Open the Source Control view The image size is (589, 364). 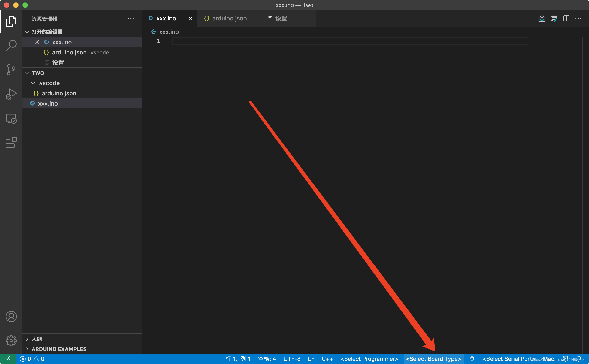(11, 70)
